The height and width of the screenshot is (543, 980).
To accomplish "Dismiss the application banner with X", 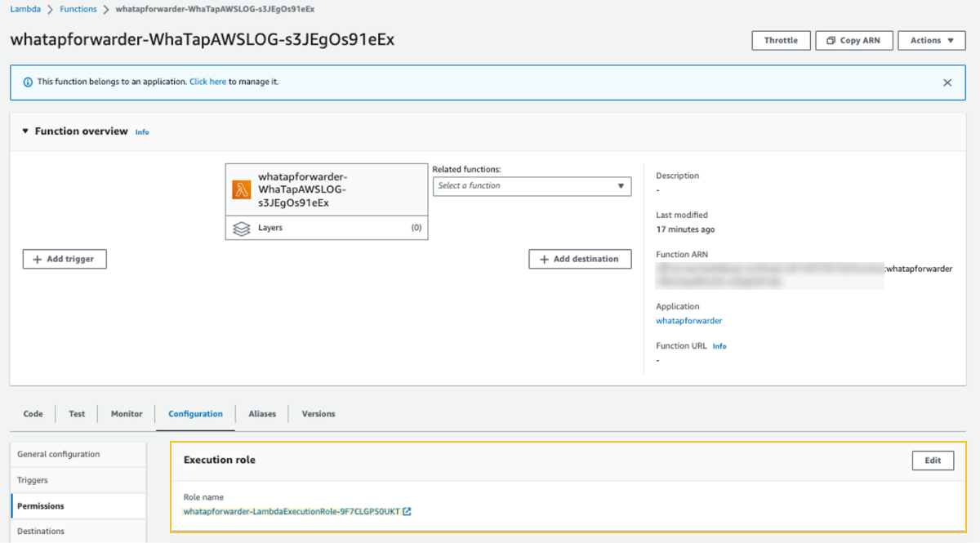I will pos(947,82).
